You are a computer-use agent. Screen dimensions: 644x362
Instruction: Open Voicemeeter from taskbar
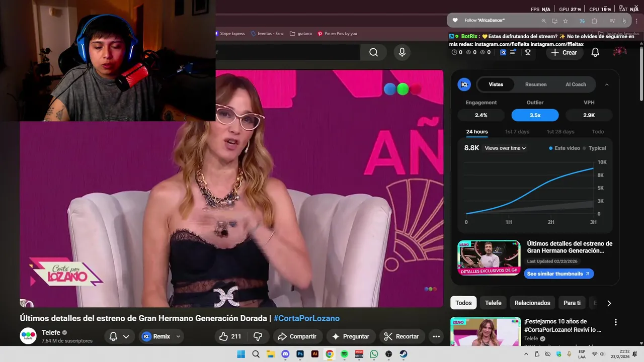[x=359, y=354]
